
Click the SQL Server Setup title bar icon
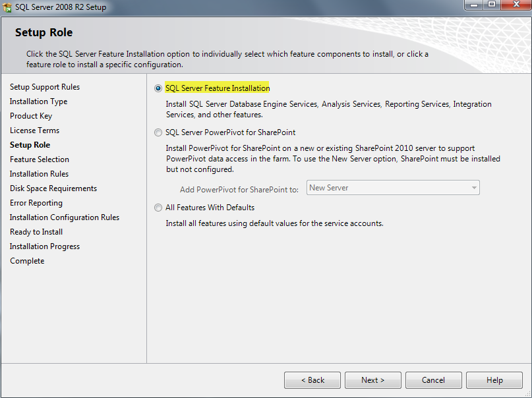[x=7, y=7]
